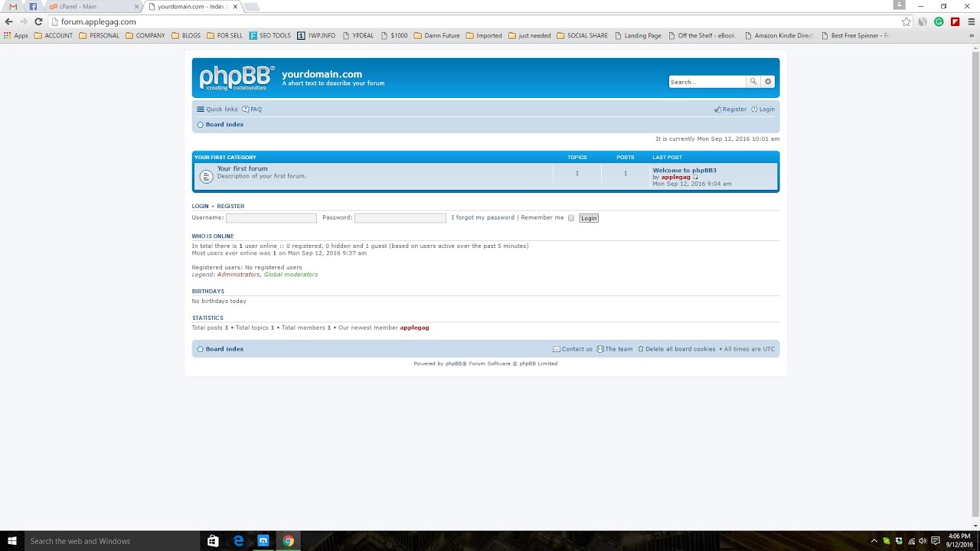Open Chrome's Grammarly extension icon
The width and height of the screenshot is (980, 551).
pyautogui.click(x=939, y=21)
